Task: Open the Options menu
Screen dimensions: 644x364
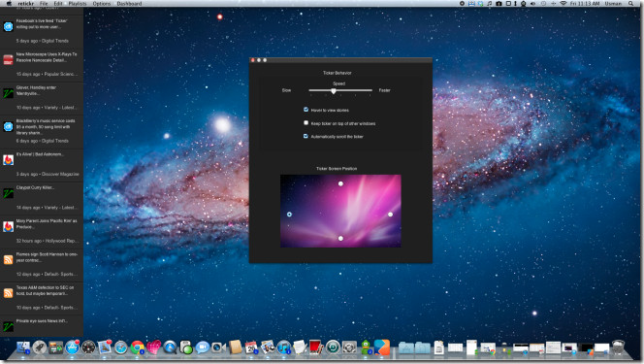Action: tap(102, 3)
